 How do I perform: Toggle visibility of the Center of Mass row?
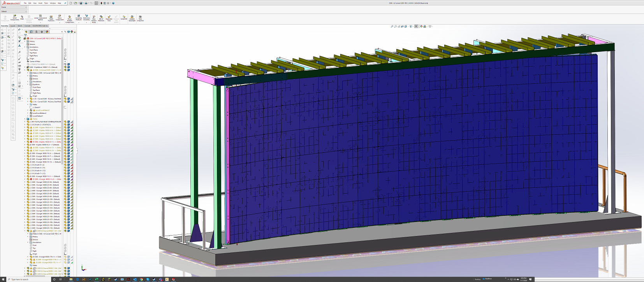[x=65, y=61]
